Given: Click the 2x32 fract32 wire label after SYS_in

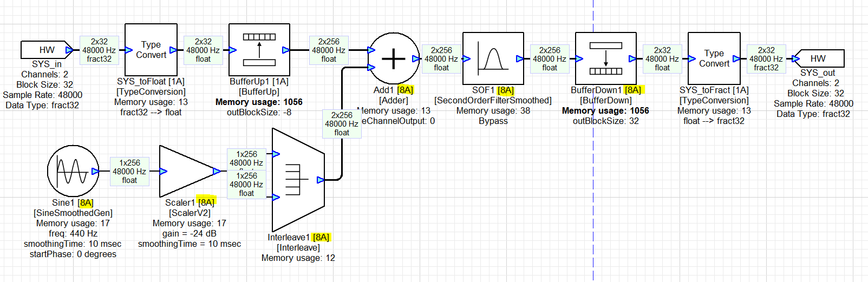Looking at the screenshot, I should tap(99, 50).
